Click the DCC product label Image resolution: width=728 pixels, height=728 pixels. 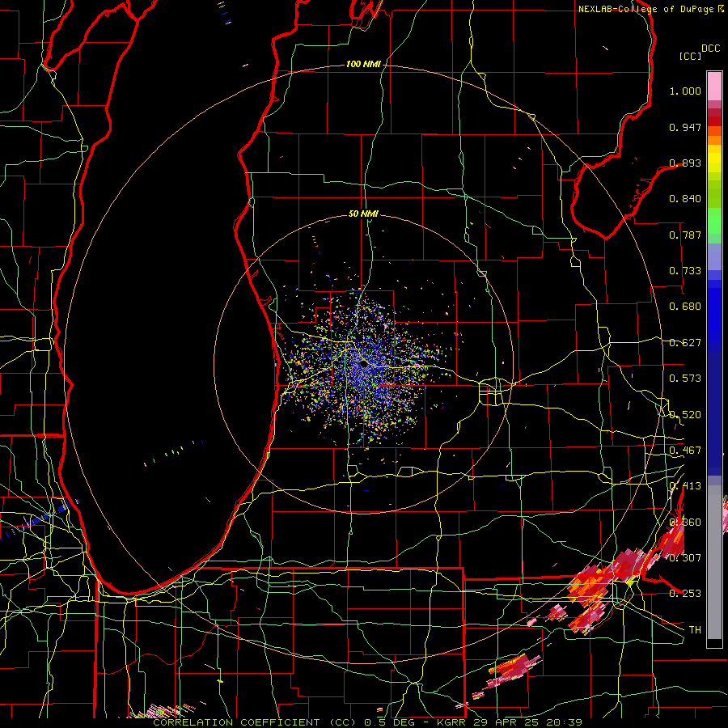[710, 49]
